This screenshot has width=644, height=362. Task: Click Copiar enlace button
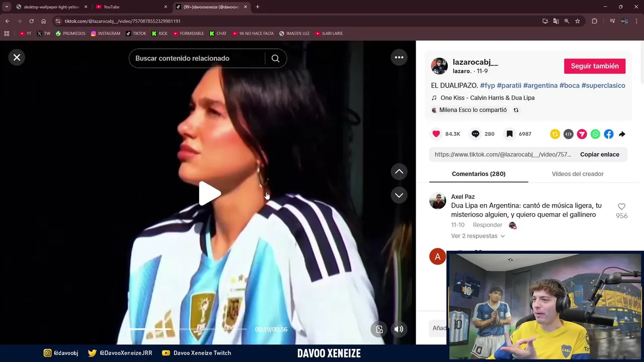point(600,154)
